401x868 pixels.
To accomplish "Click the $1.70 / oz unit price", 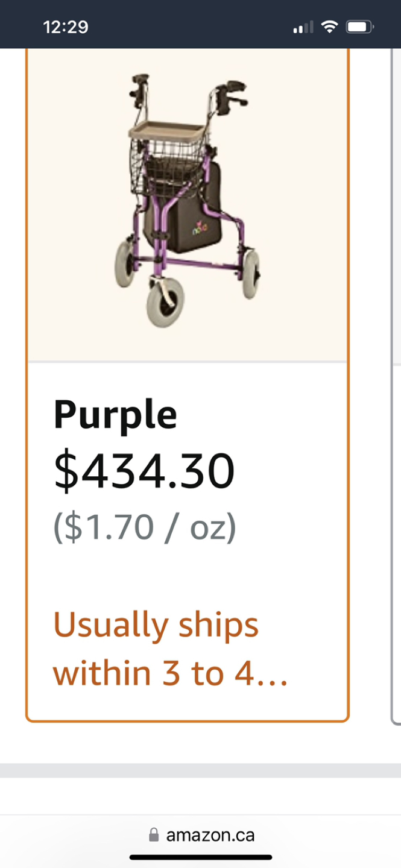I will [x=145, y=527].
